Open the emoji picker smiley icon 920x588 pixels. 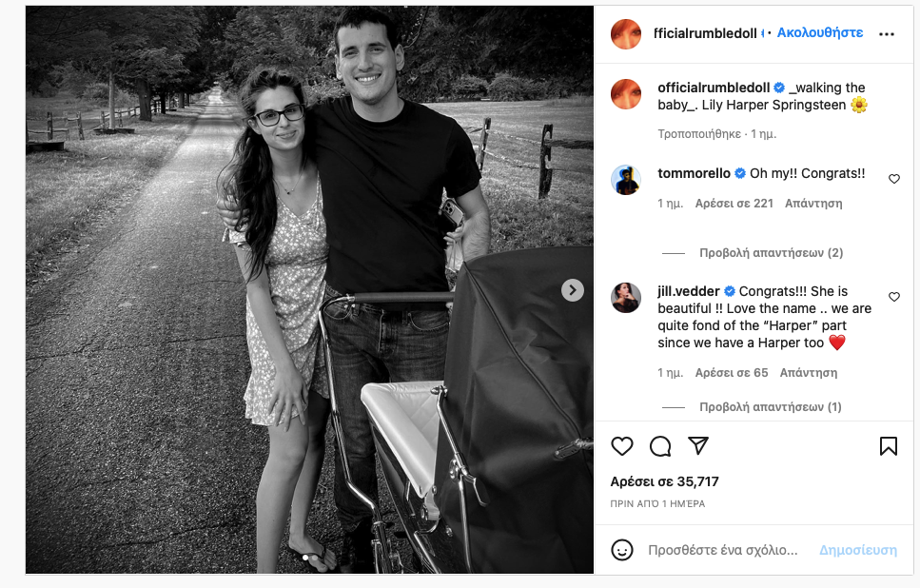click(622, 550)
